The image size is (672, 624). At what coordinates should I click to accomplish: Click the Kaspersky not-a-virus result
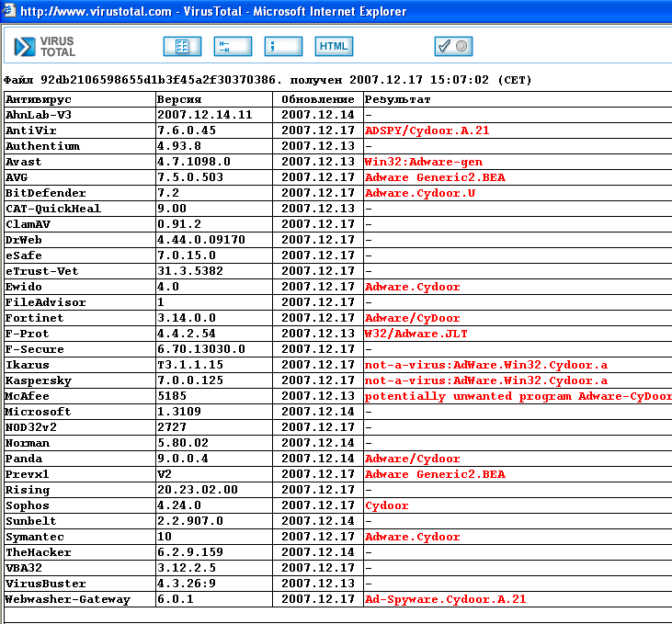click(x=486, y=380)
